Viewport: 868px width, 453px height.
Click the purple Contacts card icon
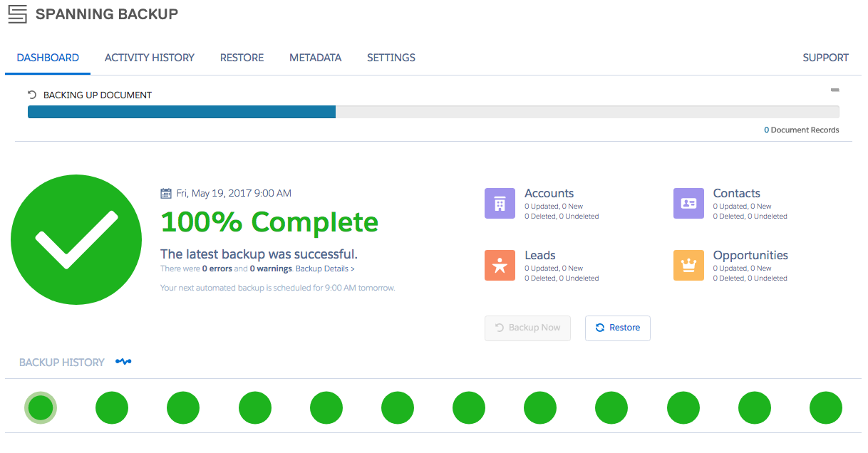688,203
